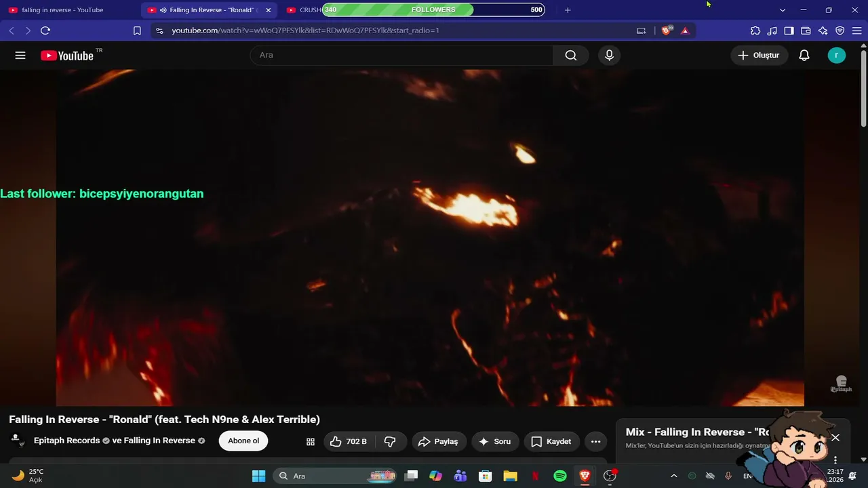Open Task View on the taskbar

click(411, 476)
